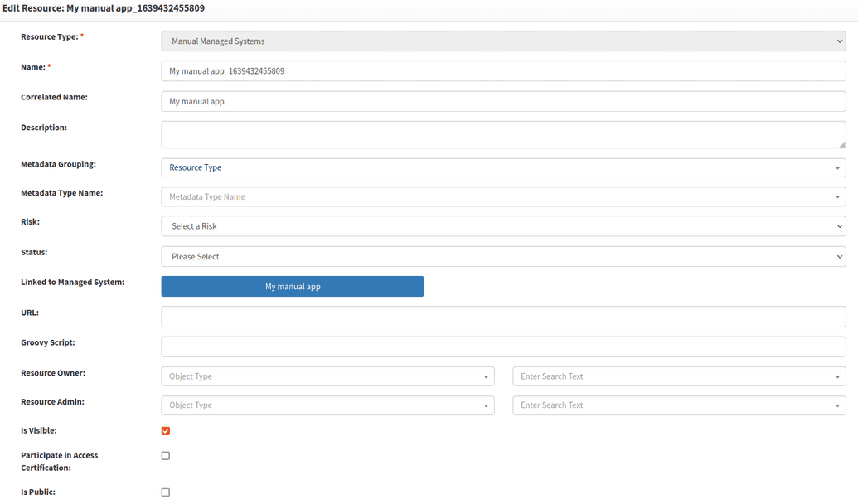Check the Is Public checkbox
Screen dimensions: 858x504
click(165, 492)
